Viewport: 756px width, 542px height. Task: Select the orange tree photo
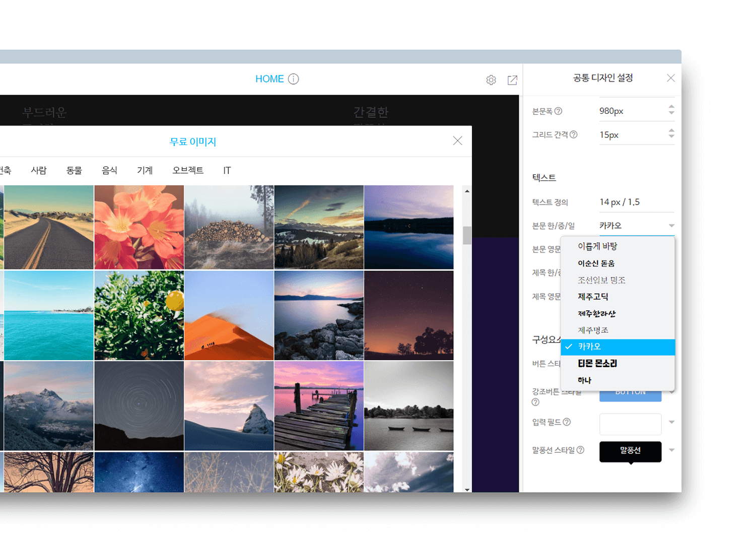139,315
